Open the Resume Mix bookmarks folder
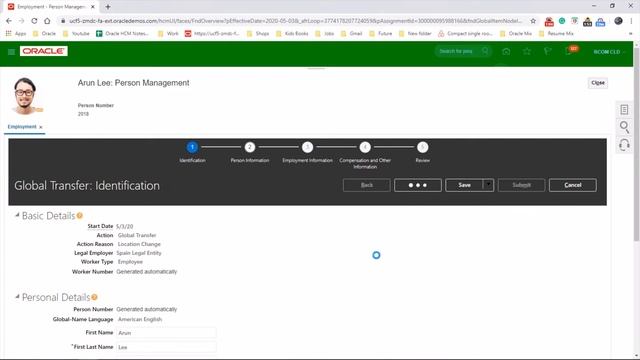 click(x=556, y=33)
